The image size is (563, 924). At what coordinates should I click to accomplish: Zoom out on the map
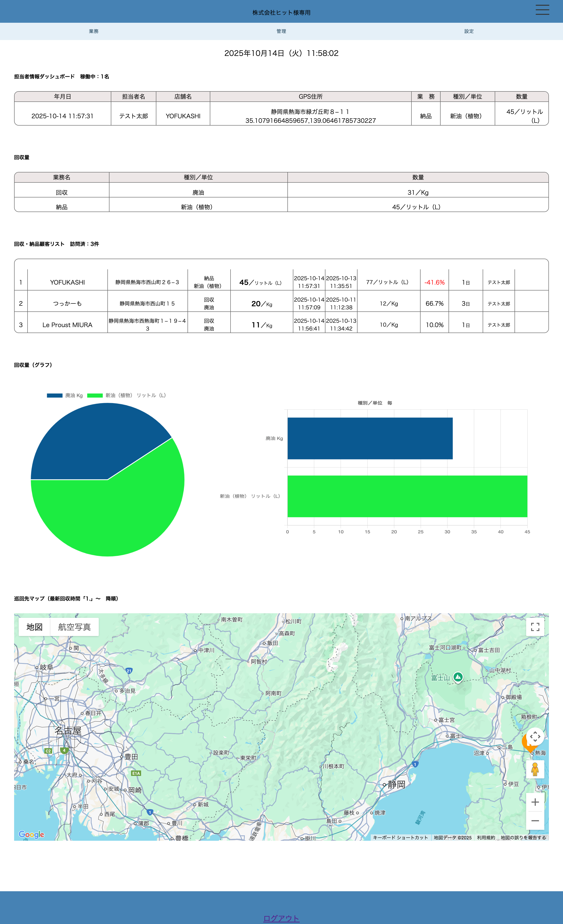click(535, 820)
